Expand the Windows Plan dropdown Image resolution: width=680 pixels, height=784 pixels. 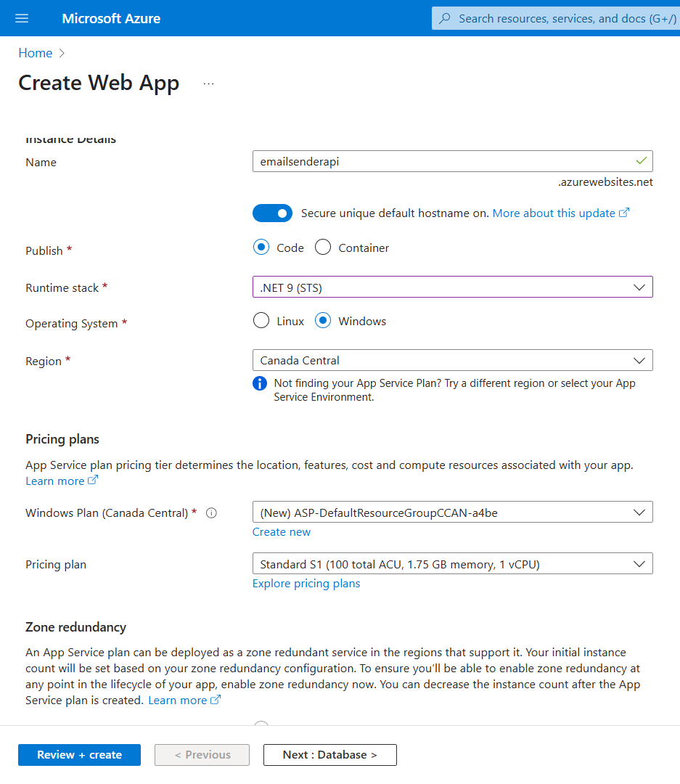(453, 512)
